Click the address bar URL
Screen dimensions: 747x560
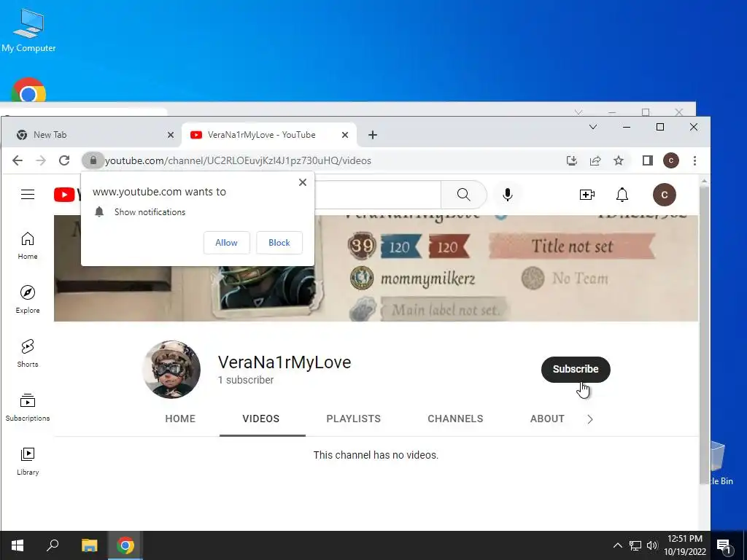pos(238,160)
